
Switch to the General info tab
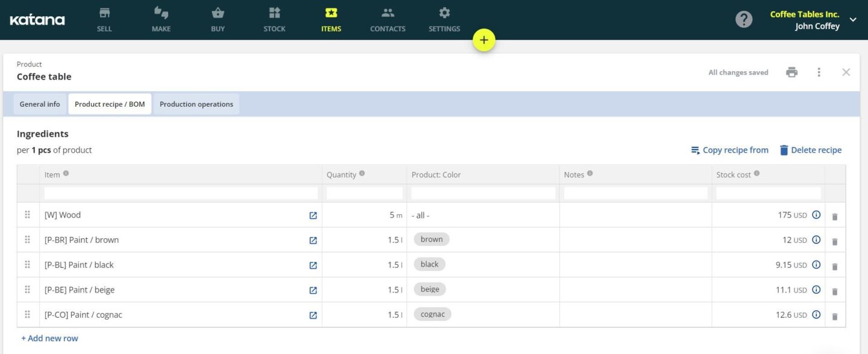click(x=39, y=104)
